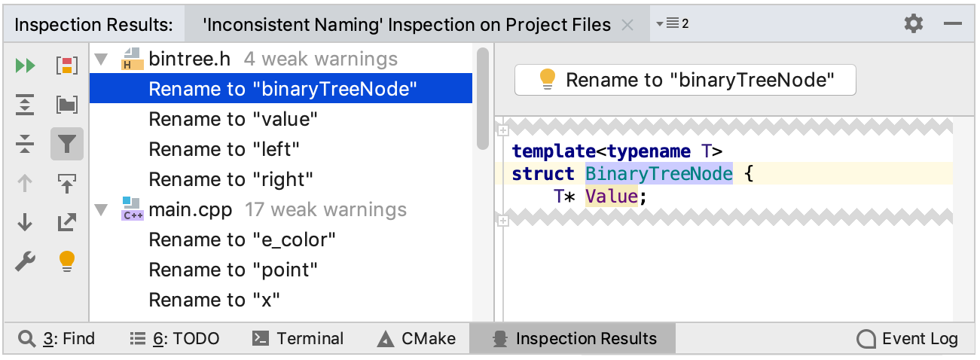Select the Rename to "e_color" item

point(242,240)
